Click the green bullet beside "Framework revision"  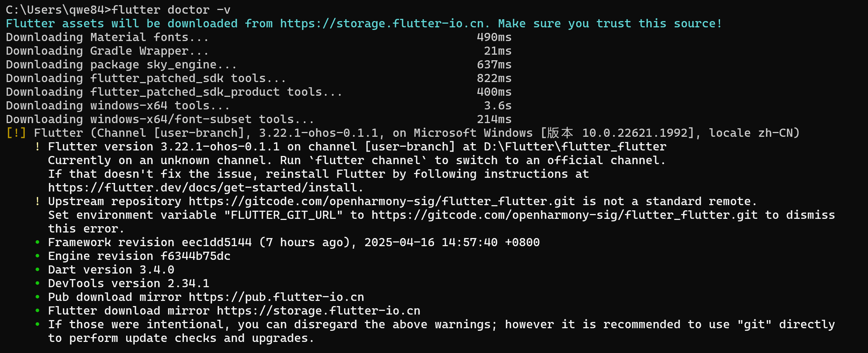click(37, 242)
